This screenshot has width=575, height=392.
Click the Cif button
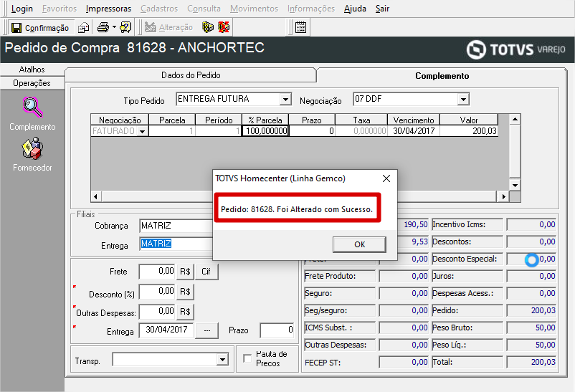206,272
